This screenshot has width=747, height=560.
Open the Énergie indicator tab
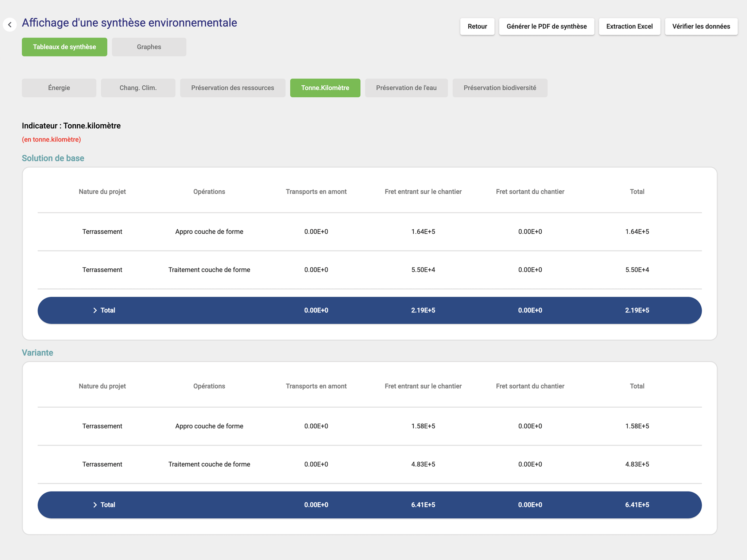(59, 88)
